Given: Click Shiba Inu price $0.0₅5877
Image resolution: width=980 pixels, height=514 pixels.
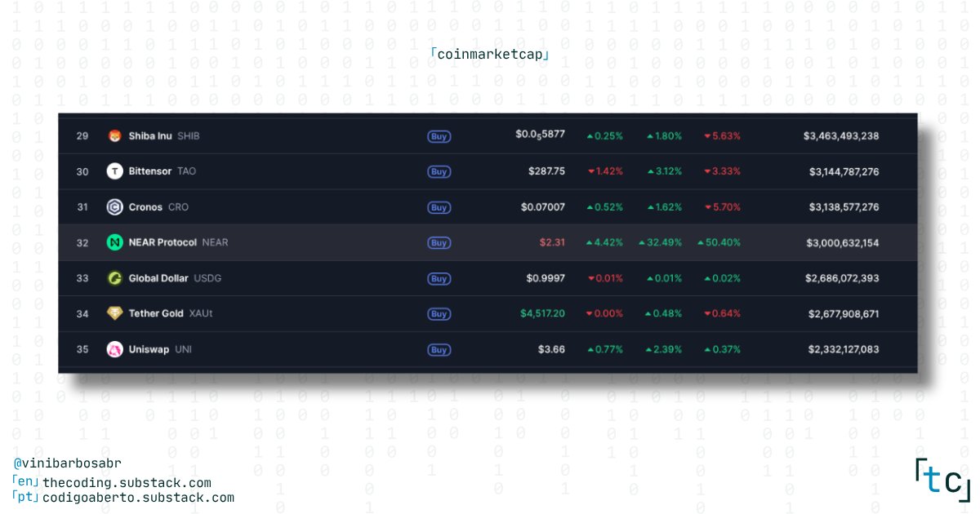Looking at the screenshot, I should click(x=540, y=136).
